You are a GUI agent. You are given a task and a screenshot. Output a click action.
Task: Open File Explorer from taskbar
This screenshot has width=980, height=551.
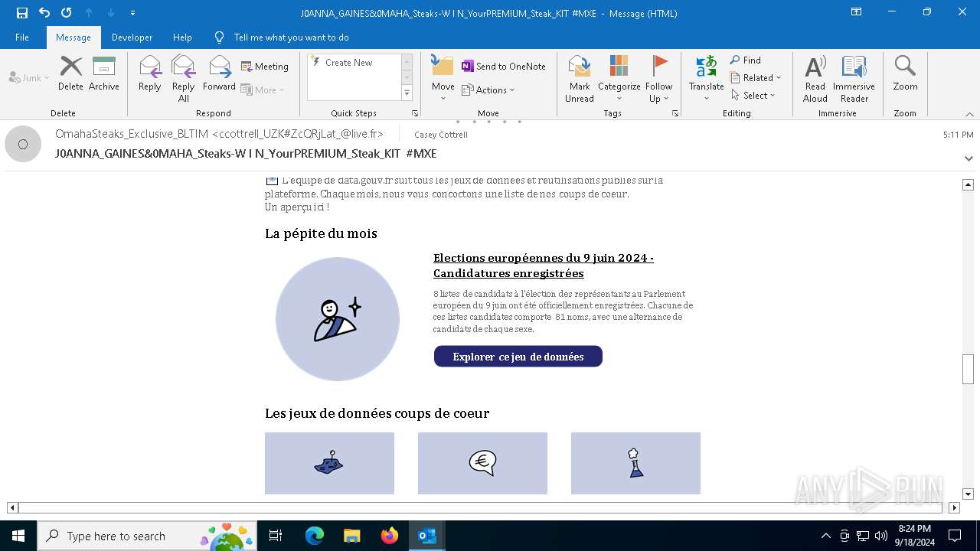point(352,536)
